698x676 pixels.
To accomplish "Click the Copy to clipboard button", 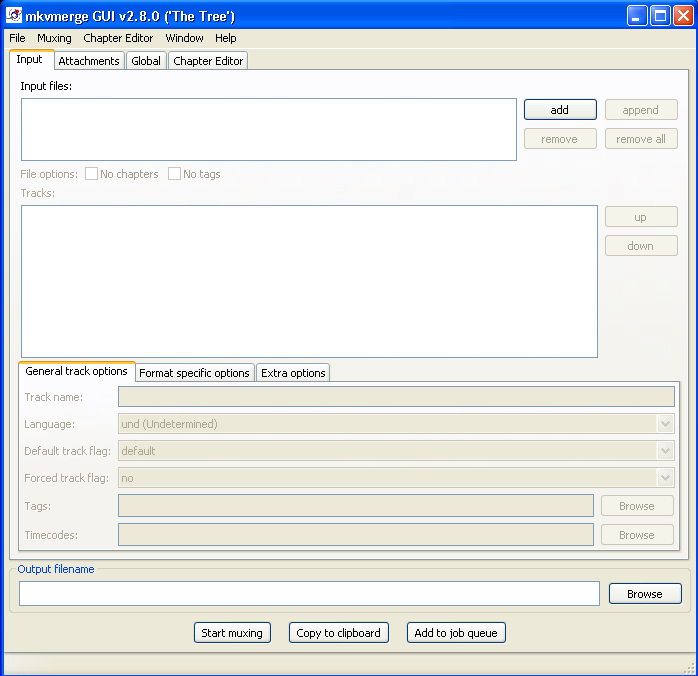I will [339, 632].
